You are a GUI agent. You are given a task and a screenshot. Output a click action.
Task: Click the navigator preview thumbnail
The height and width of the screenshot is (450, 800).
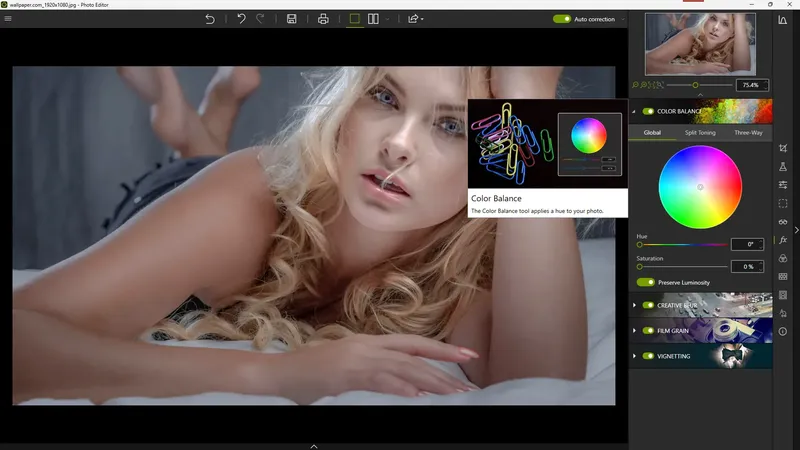click(700, 44)
